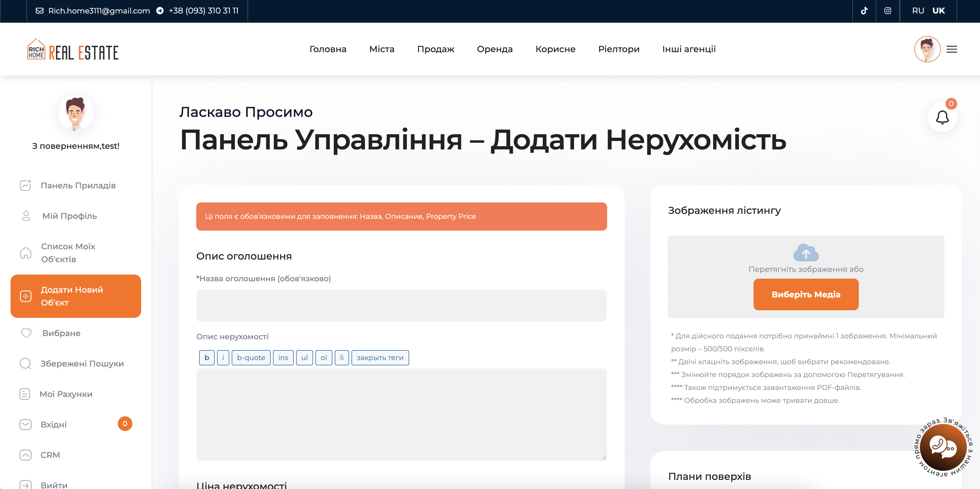This screenshot has width=980, height=489.
Task: Open the hamburger menu icon
Action: pyautogui.click(x=952, y=49)
